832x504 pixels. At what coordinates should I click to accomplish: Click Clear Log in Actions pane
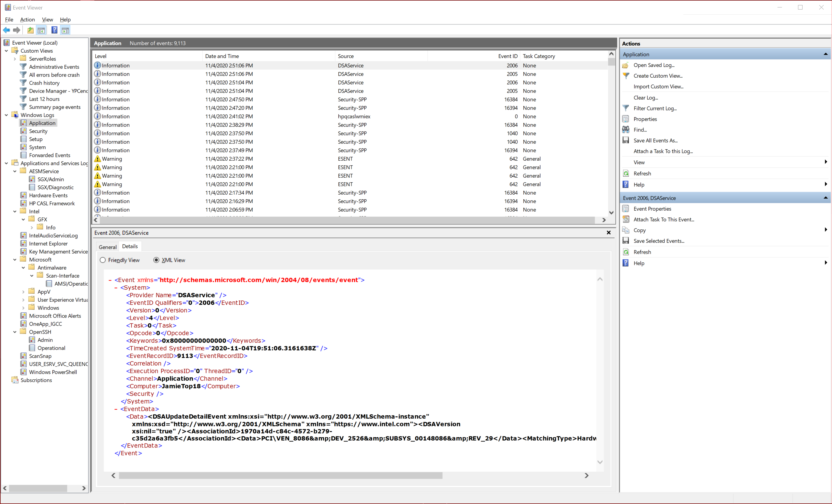[x=646, y=98]
